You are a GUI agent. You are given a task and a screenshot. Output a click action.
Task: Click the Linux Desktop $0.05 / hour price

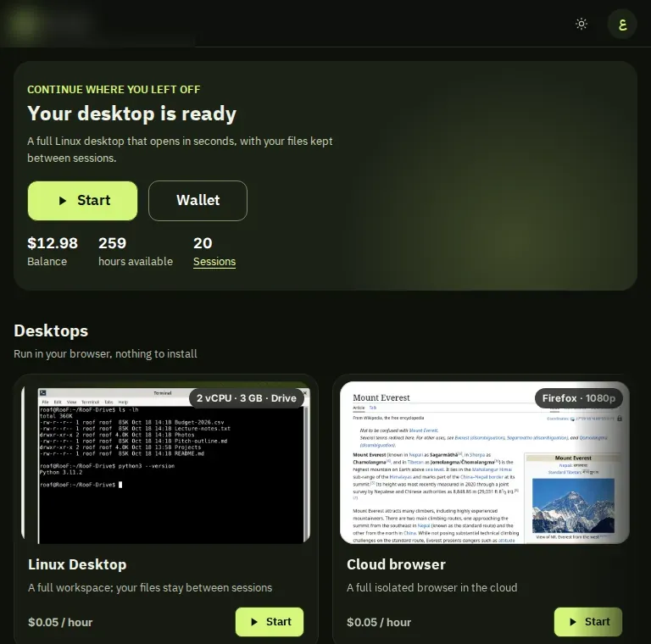coord(60,623)
